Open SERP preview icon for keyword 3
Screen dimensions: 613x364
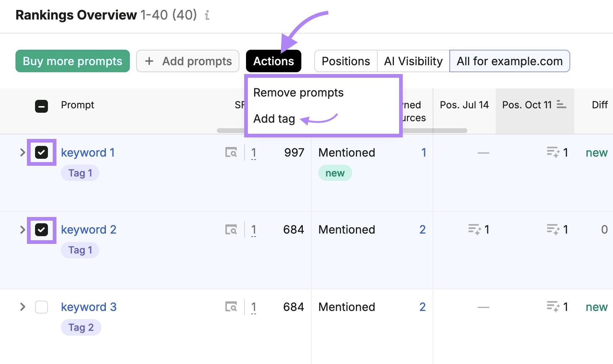(231, 307)
